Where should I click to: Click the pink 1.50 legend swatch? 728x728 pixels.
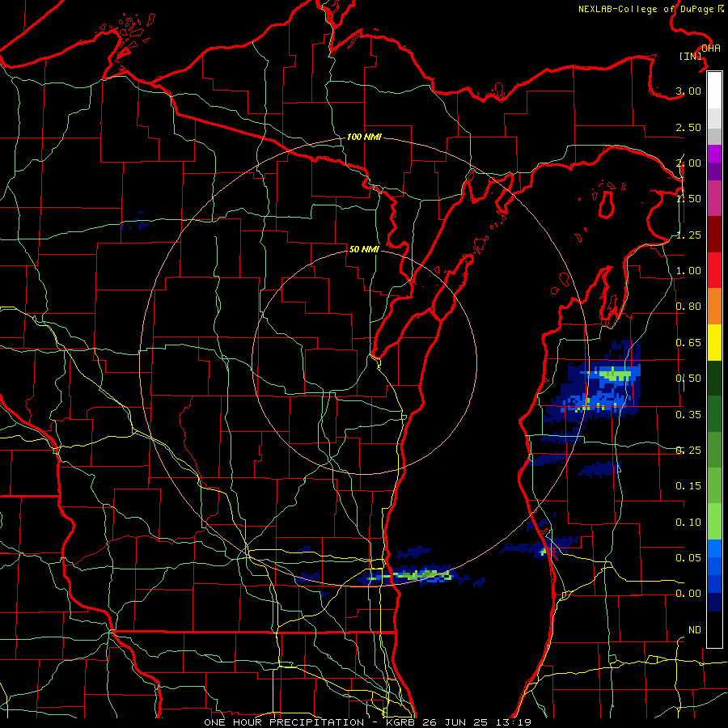(x=714, y=198)
